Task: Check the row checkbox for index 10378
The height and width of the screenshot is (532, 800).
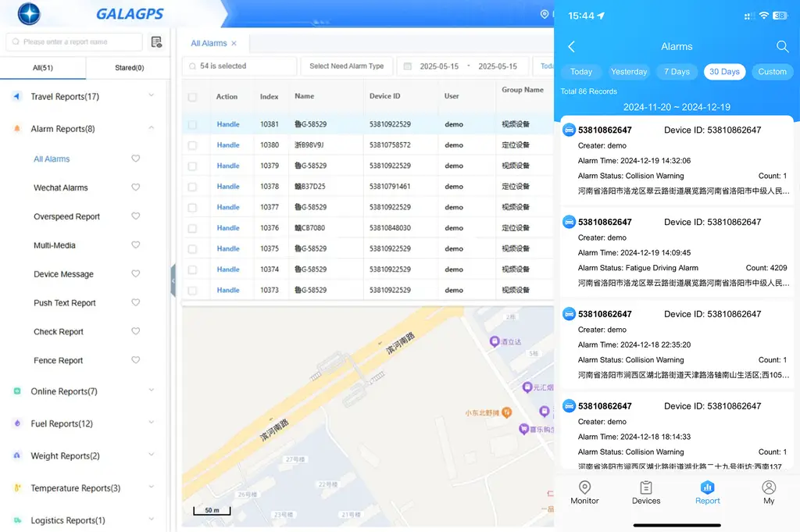Action: coord(192,187)
